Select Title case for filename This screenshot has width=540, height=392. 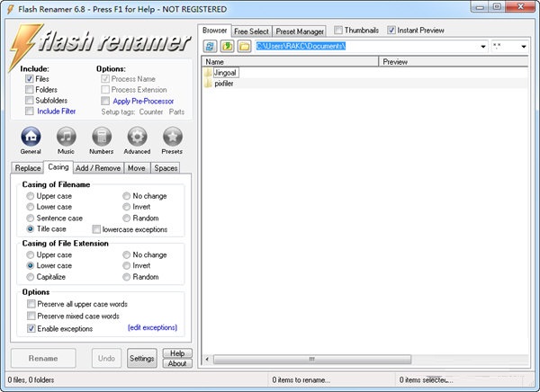(31, 228)
